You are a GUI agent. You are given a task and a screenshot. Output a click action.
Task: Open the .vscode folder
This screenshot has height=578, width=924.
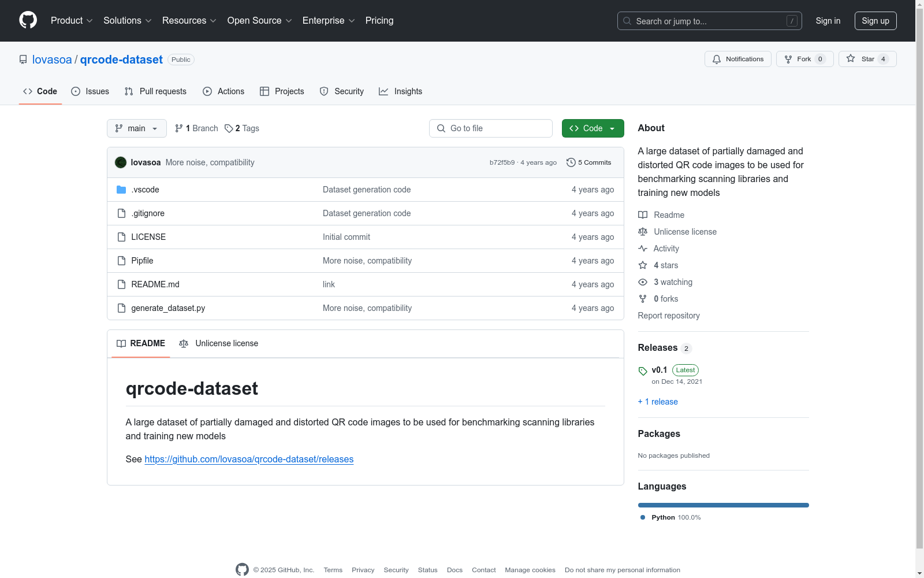click(x=145, y=190)
